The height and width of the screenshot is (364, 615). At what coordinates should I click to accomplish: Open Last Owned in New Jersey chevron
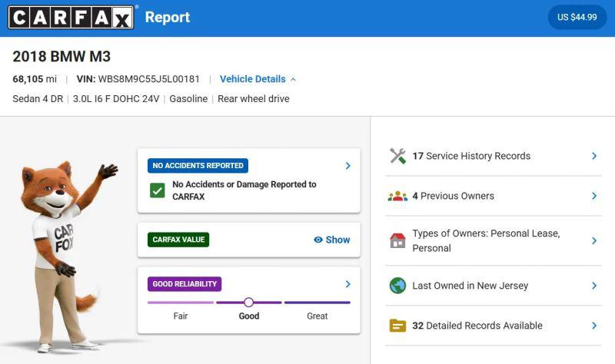point(594,286)
